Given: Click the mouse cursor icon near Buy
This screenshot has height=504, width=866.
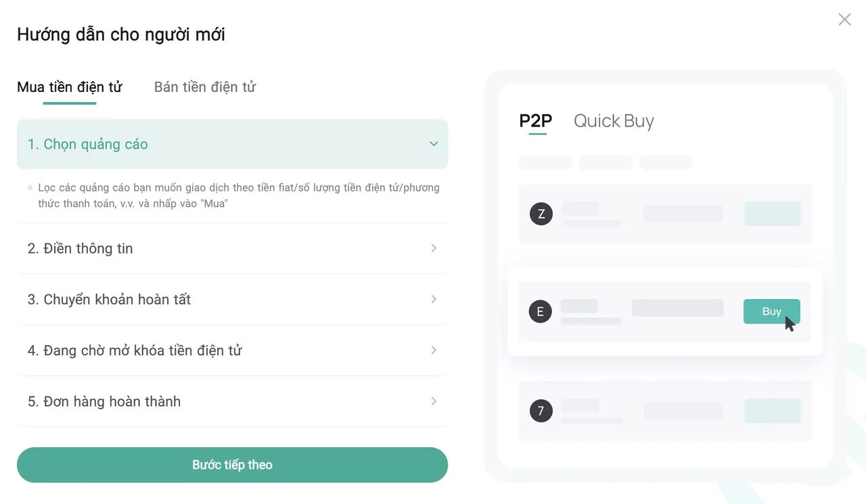Looking at the screenshot, I should pyautogui.click(x=790, y=323).
